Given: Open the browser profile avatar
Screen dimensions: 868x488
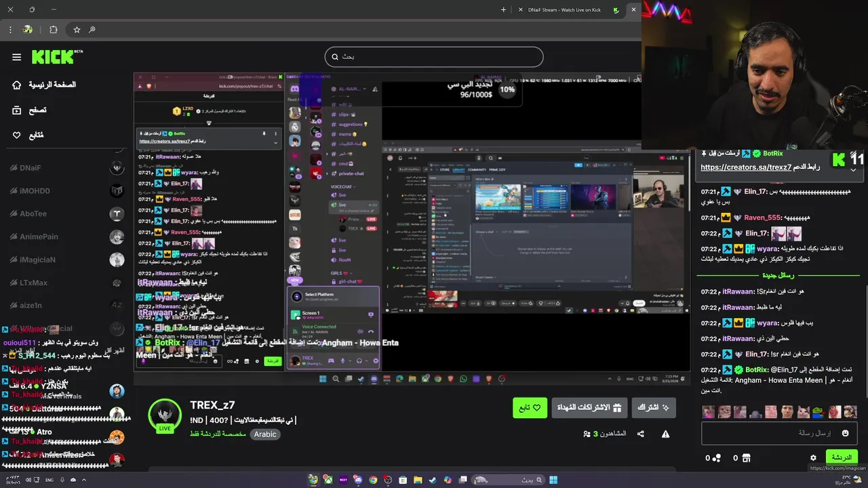Looking at the screenshot, I should click(28, 29).
